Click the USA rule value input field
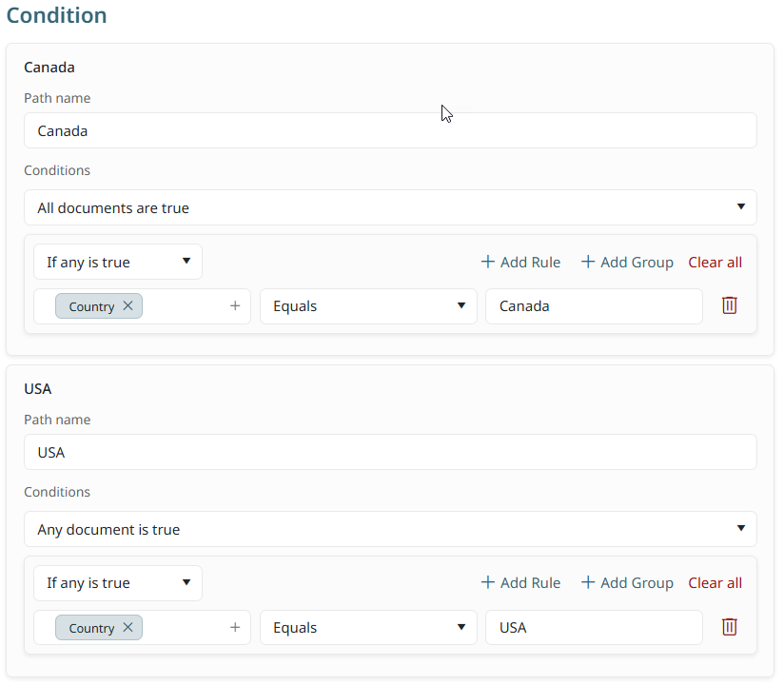Screen dimensions: 784x685 [594, 628]
